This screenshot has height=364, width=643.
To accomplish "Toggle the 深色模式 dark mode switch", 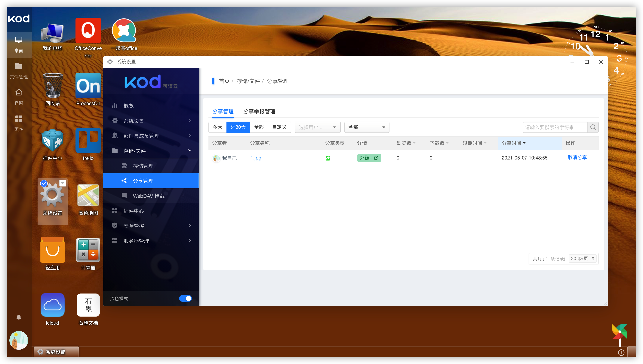I will click(185, 298).
